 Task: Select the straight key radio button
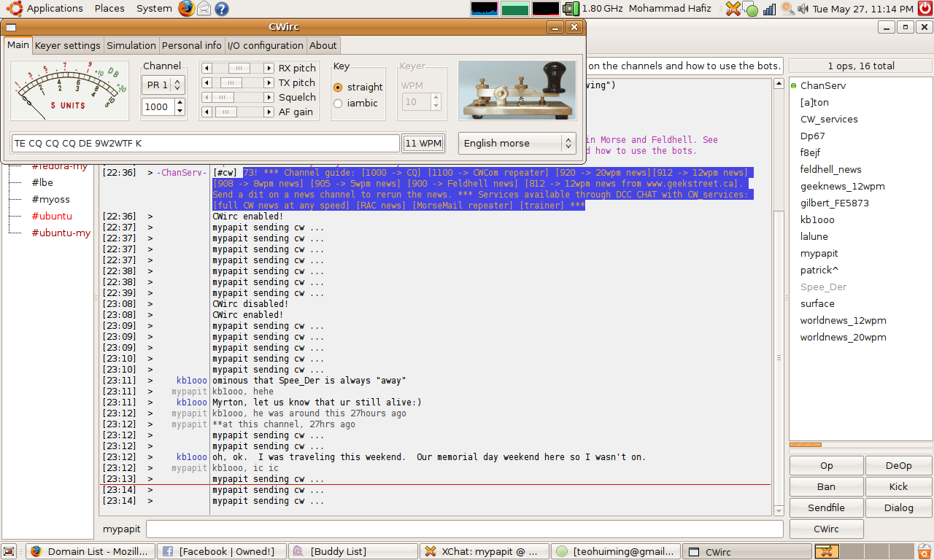tap(338, 87)
